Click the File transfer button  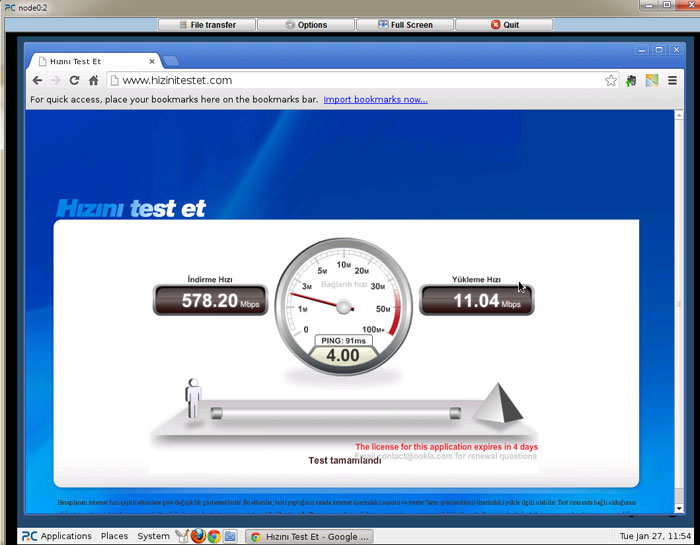[207, 25]
